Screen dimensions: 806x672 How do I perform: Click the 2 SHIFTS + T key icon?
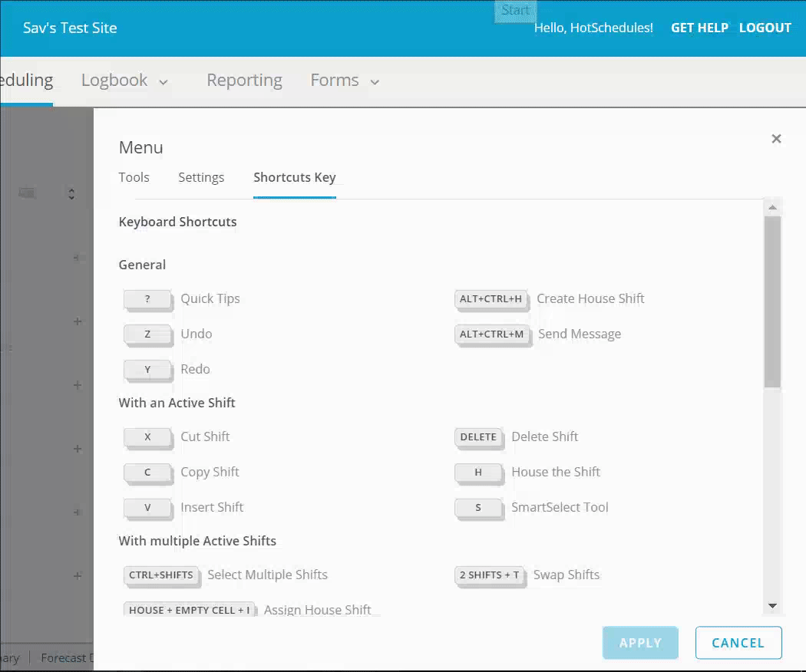tap(490, 575)
